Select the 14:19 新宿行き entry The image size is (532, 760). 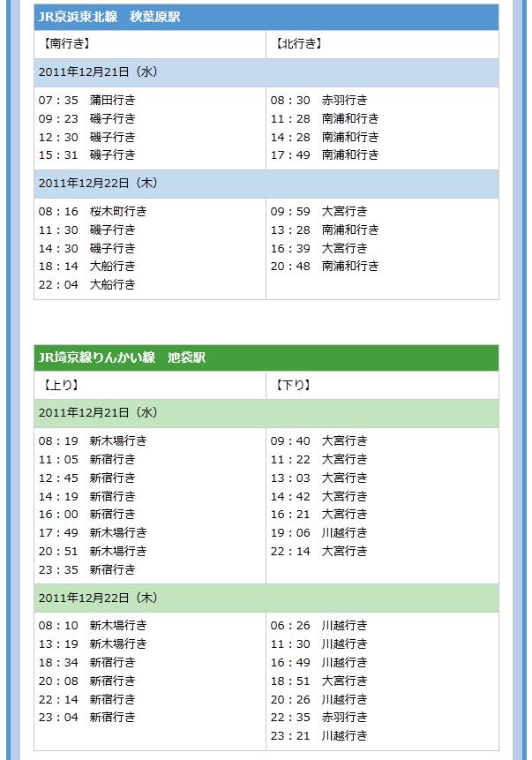click(x=87, y=496)
